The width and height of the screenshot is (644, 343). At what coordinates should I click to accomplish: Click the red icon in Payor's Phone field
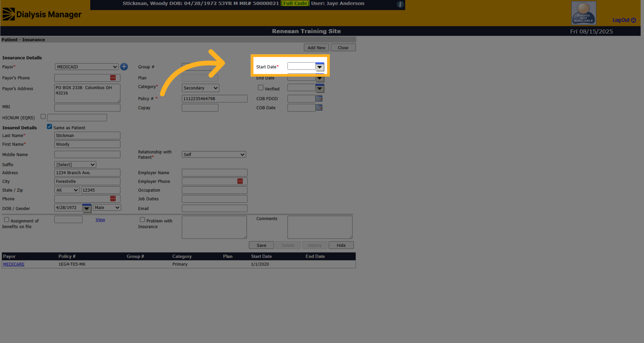pyautogui.click(x=113, y=78)
